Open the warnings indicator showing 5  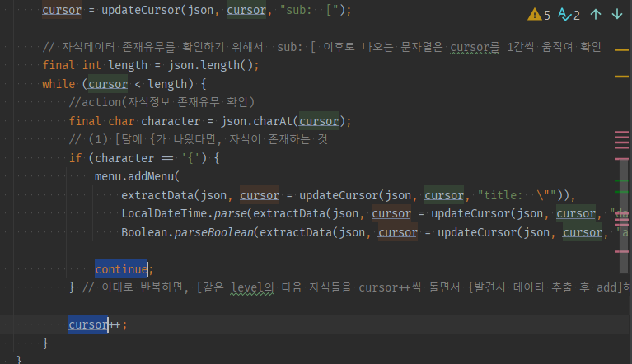[539, 15]
